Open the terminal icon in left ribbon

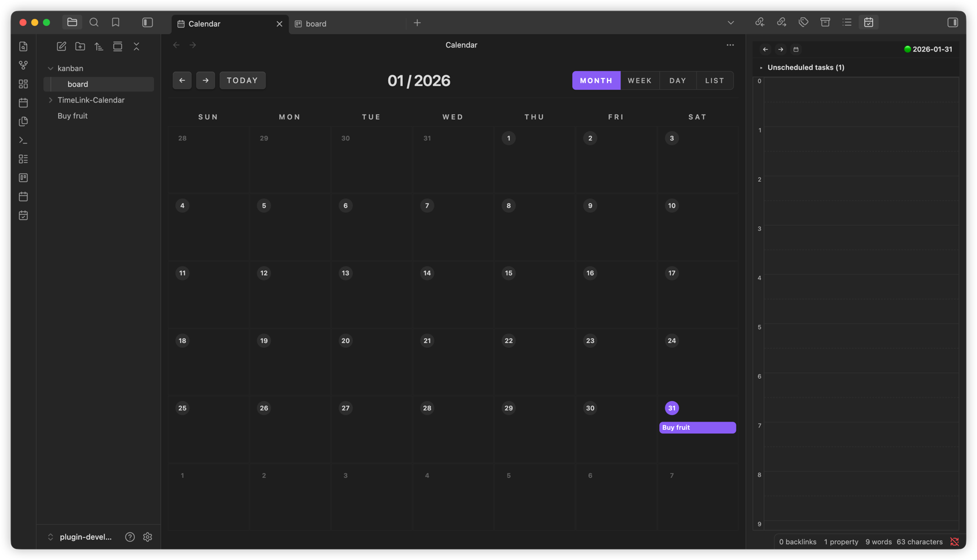tap(23, 140)
